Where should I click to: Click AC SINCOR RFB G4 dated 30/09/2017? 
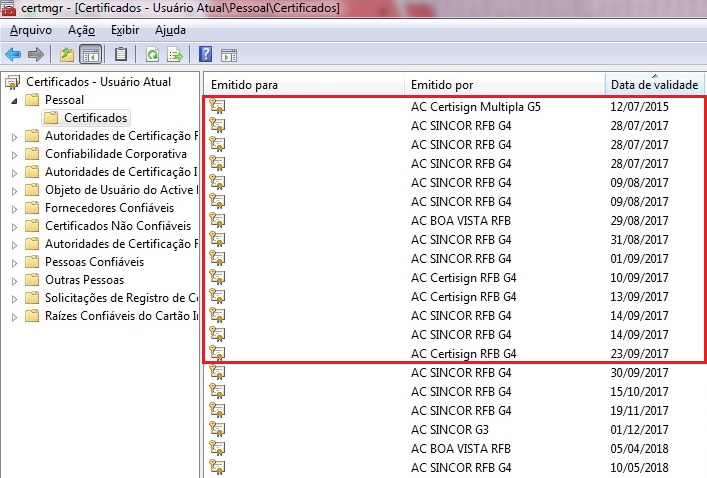461,372
